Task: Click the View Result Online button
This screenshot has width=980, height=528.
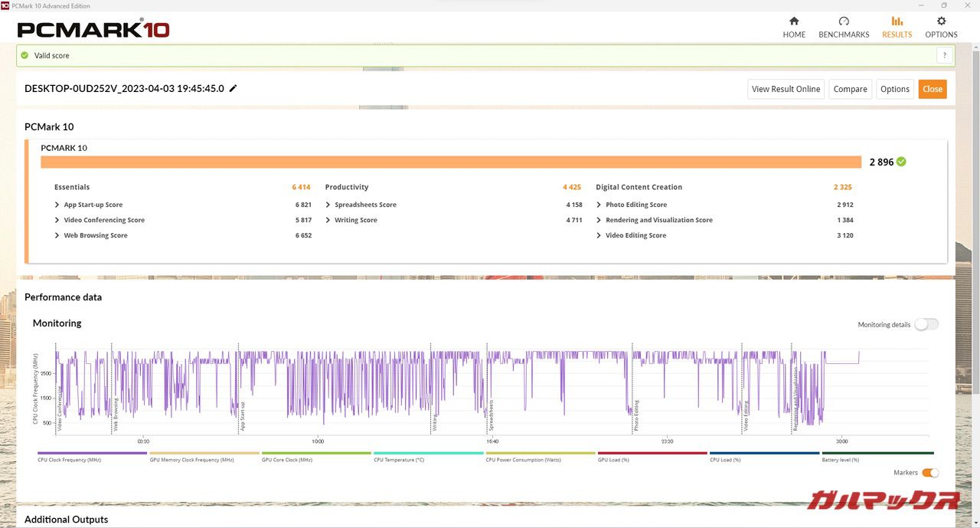Action: (x=786, y=89)
